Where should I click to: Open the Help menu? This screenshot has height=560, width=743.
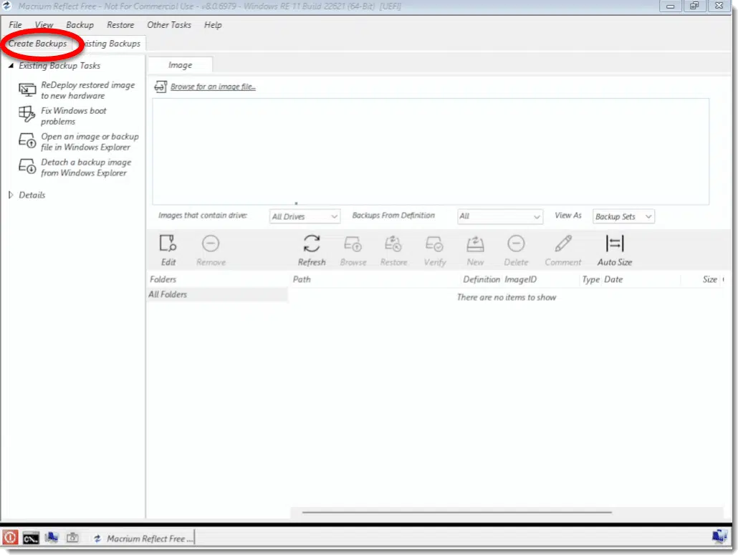point(213,25)
